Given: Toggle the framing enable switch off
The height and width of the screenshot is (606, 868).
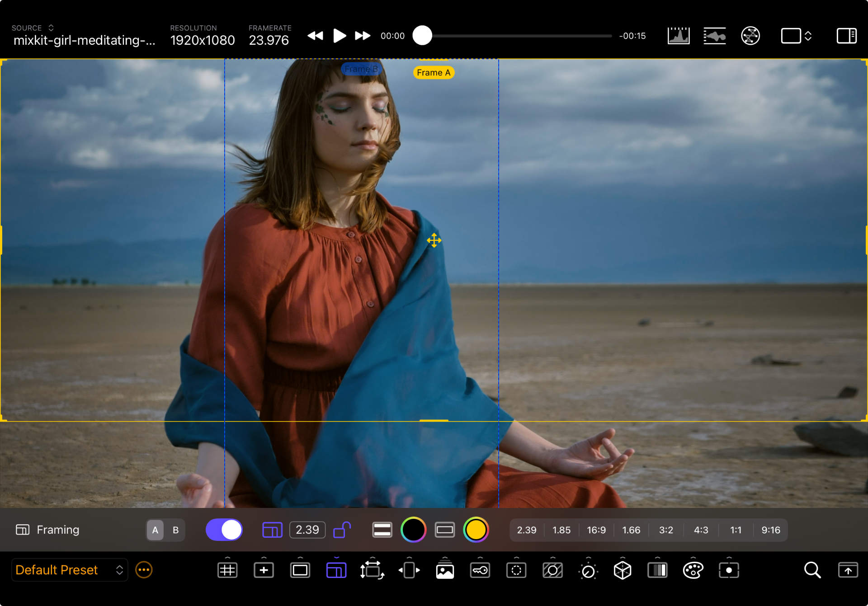Looking at the screenshot, I should coord(224,530).
